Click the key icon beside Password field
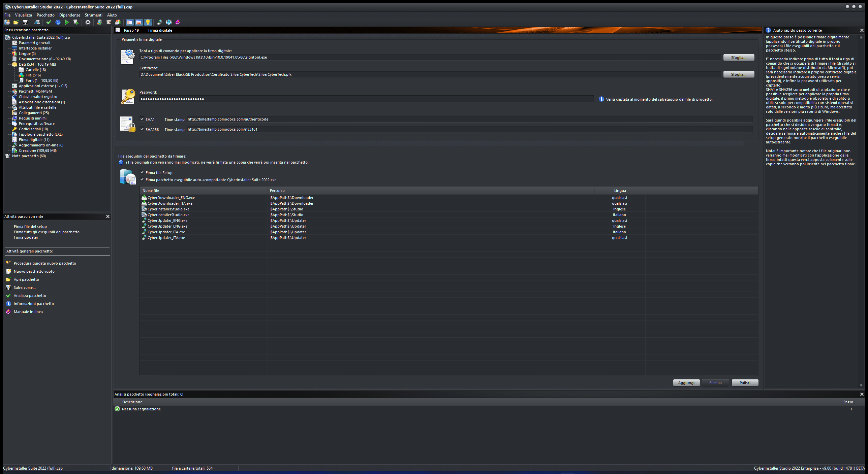The image size is (868, 474). point(128,96)
